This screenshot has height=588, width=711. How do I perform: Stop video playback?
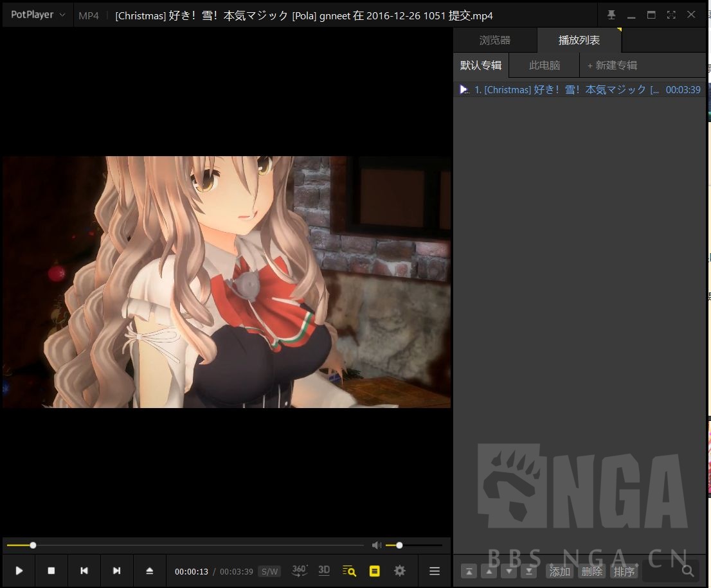[x=51, y=571]
